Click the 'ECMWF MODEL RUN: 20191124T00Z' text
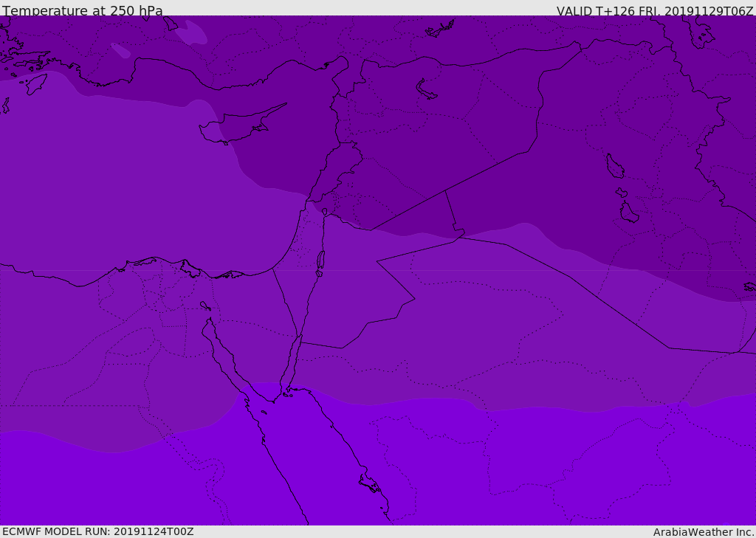The image size is (756, 538). [98, 532]
